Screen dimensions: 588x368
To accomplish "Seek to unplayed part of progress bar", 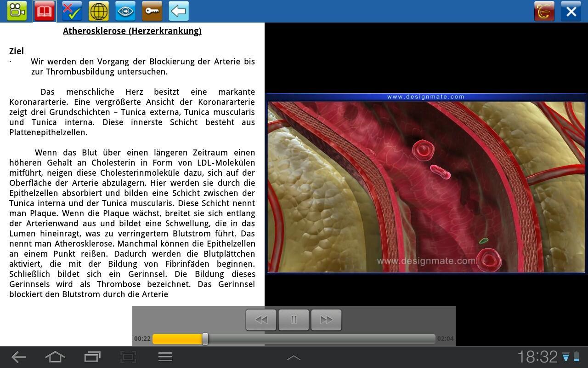I will [x=322, y=339].
